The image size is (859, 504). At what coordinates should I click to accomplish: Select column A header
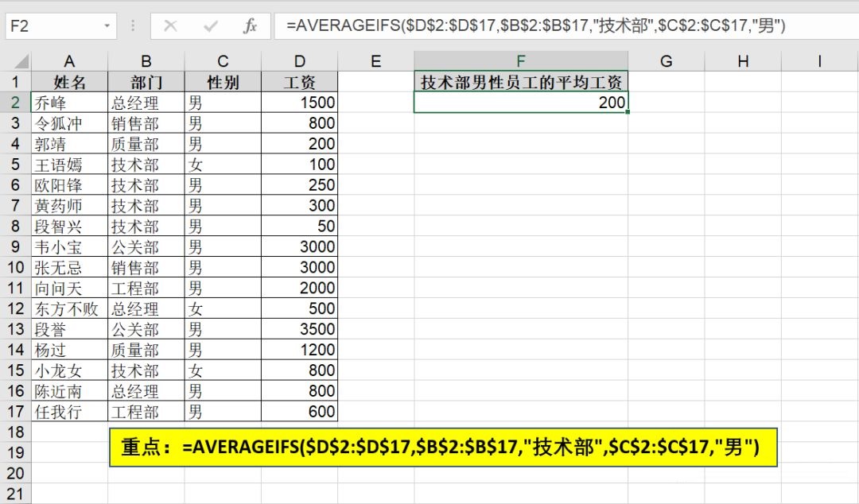69,60
